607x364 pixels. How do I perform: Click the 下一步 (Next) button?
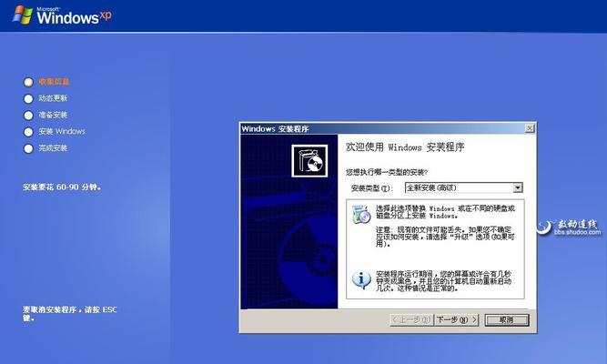(x=456, y=320)
